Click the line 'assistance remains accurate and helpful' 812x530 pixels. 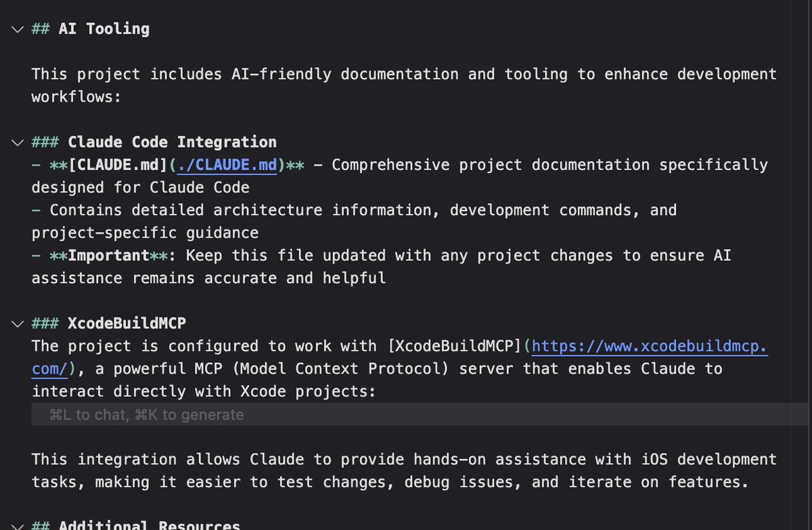pyautogui.click(x=209, y=278)
